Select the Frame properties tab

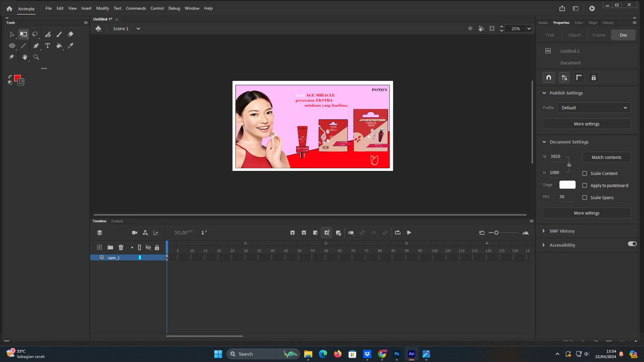pyautogui.click(x=599, y=35)
